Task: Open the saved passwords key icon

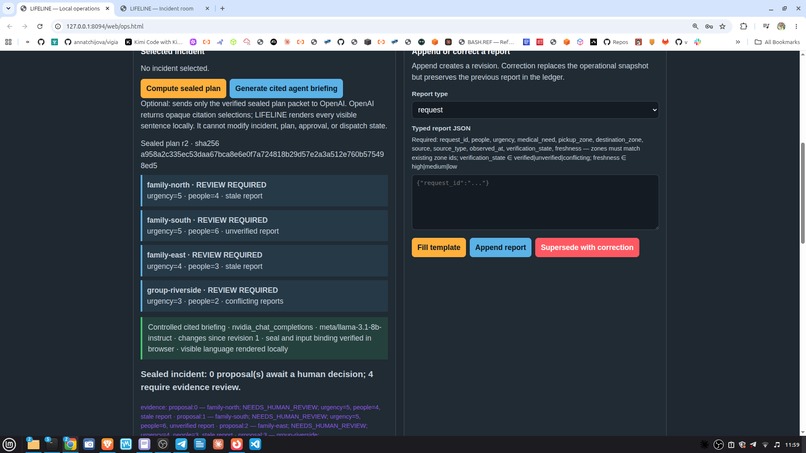Action: pyautogui.click(x=709, y=26)
